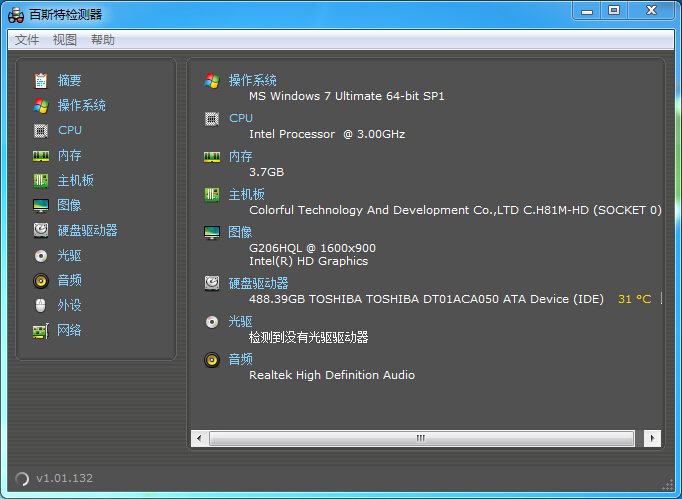Click text Intel(R) HD Graphics

click(308, 261)
